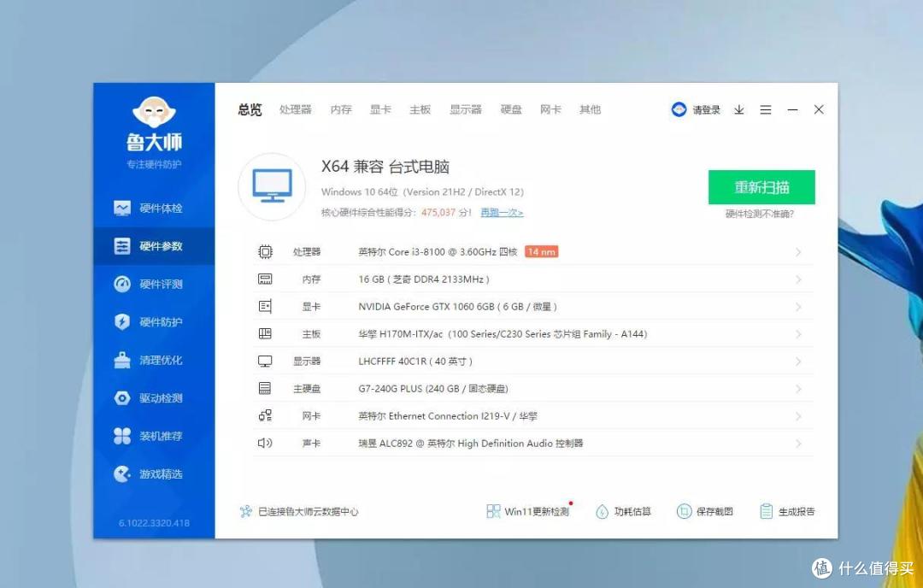Expand H170M-ITX/ac motherboard row chevron
Screen dimensions: 923x588
coord(798,333)
